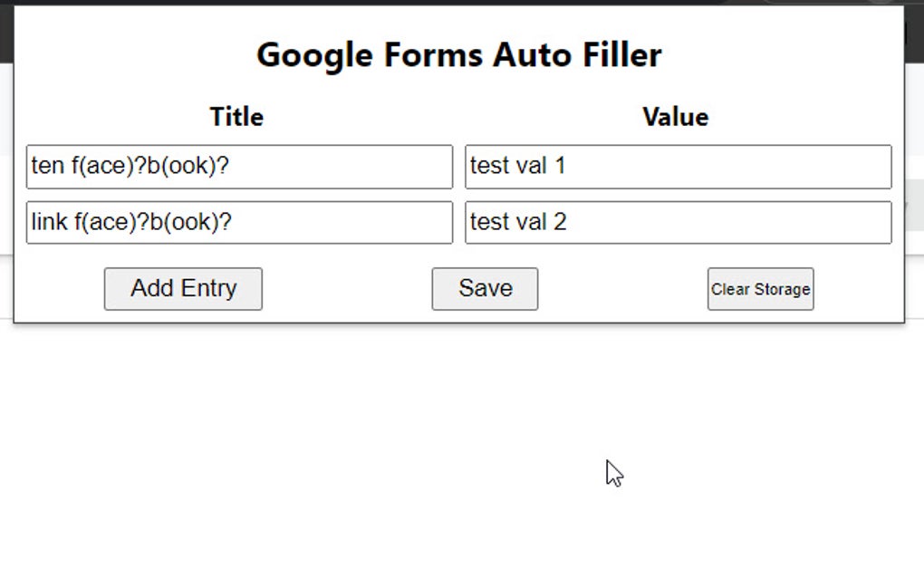Click the Title column header
Screen dimensions: 924x578
click(236, 116)
